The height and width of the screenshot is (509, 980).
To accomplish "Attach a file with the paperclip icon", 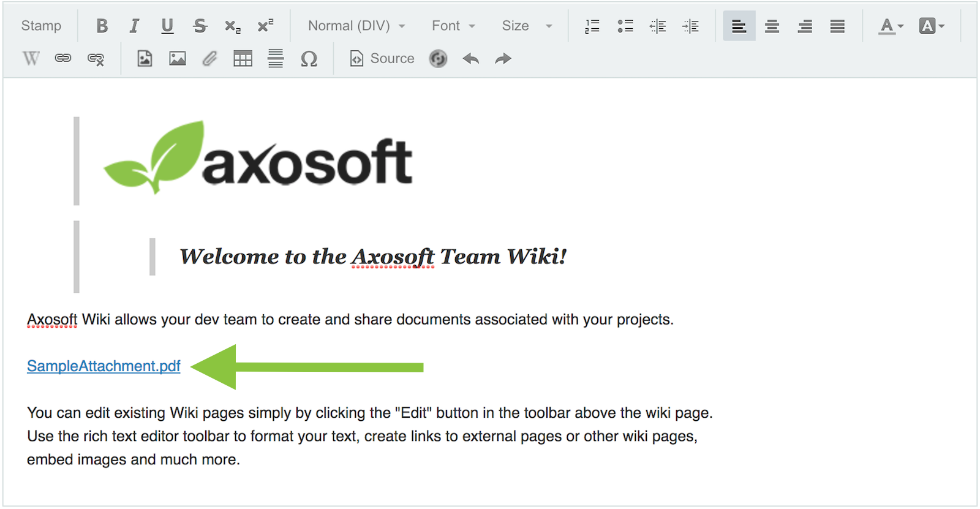I will [x=210, y=58].
